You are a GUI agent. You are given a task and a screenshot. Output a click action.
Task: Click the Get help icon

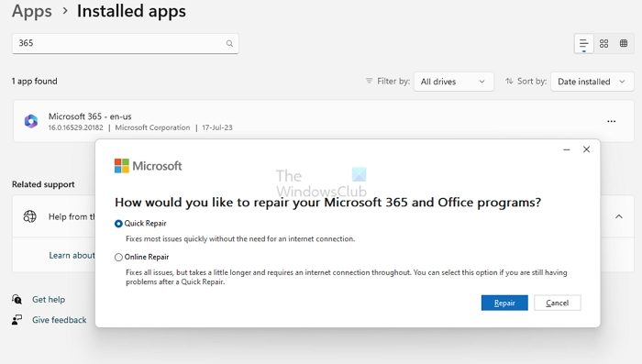point(17,299)
